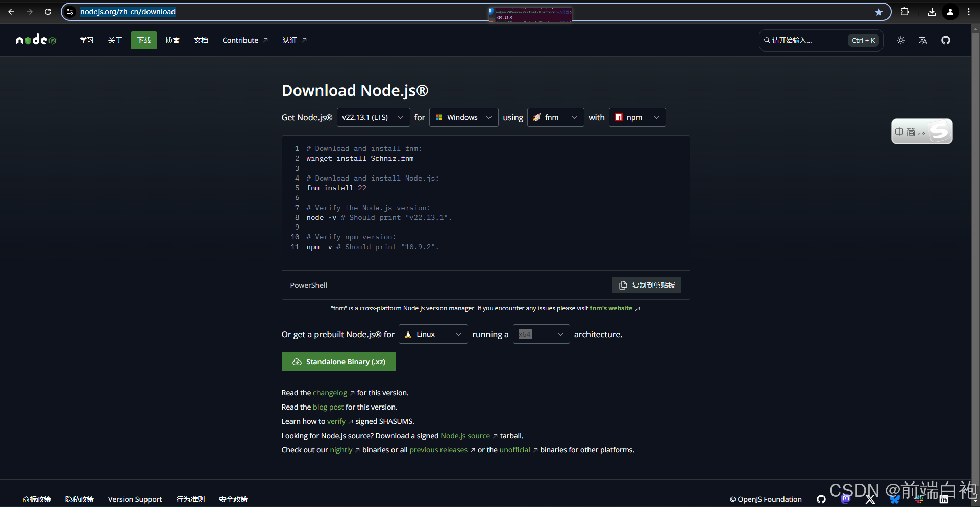This screenshot has height=507, width=980.
Task: Open the Chrome three-dot menu
Action: click(x=969, y=12)
